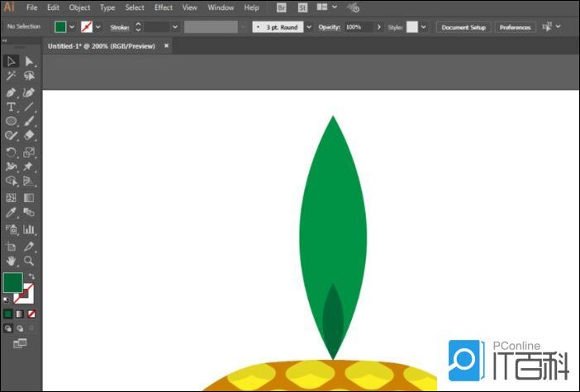Screen dimensions: 580x392
Task: Click the Document Setup button
Action: click(464, 27)
